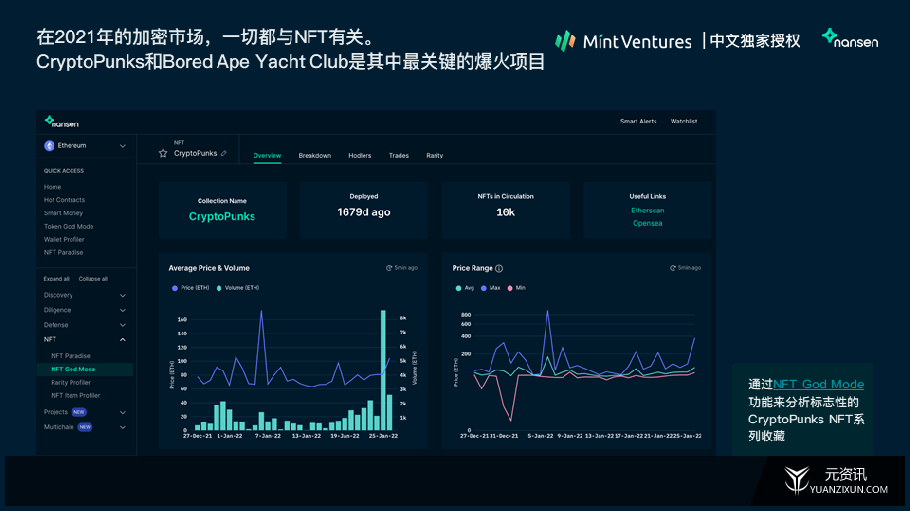Click the Ethereum chain icon
Viewport: 910px width, 511px height.
tap(49, 146)
